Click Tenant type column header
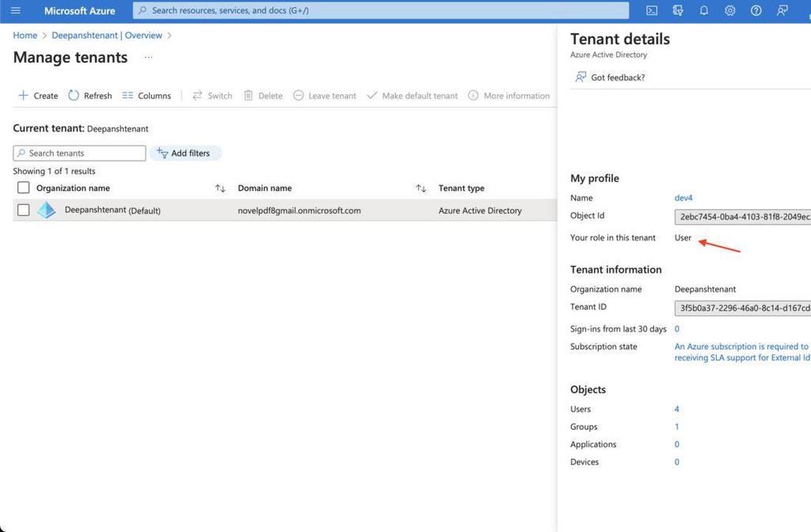The width and height of the screenshot is (811, 532). [x=462, y=188]
